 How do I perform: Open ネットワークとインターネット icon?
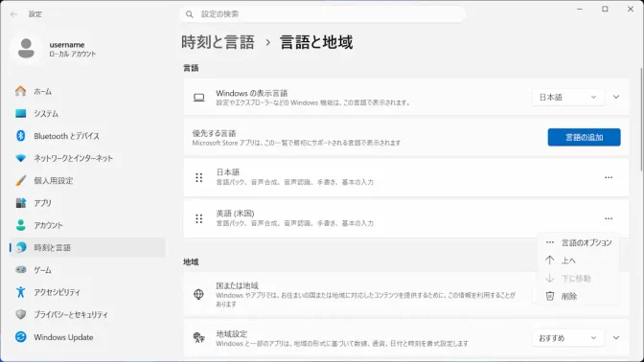pyautogui.click(x=20, y=158)
